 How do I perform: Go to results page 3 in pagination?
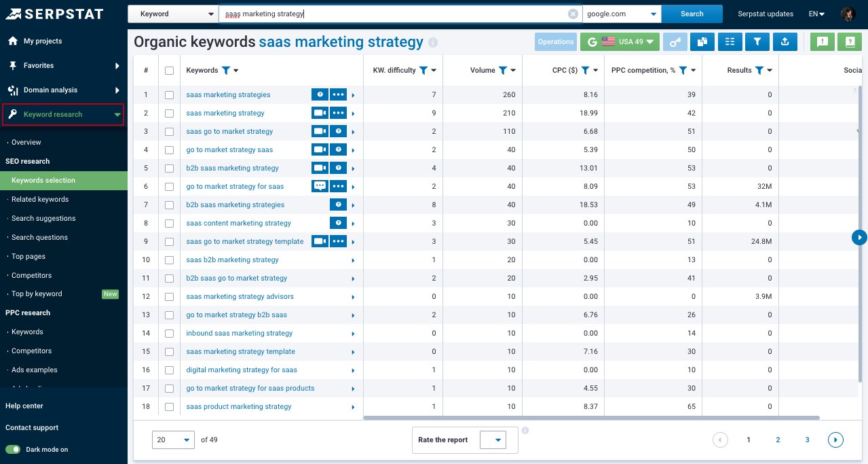coord(807,440)
